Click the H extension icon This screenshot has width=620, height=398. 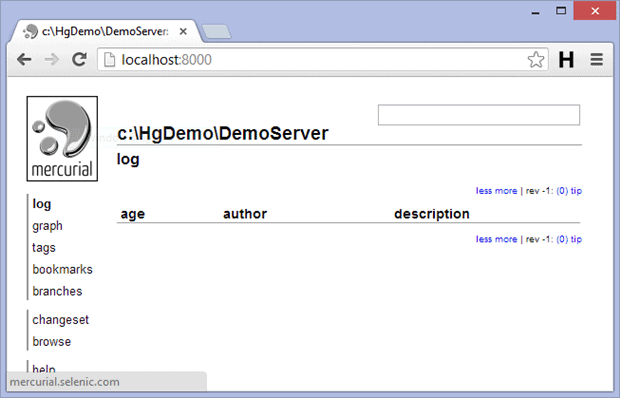[x=566, y=60]
